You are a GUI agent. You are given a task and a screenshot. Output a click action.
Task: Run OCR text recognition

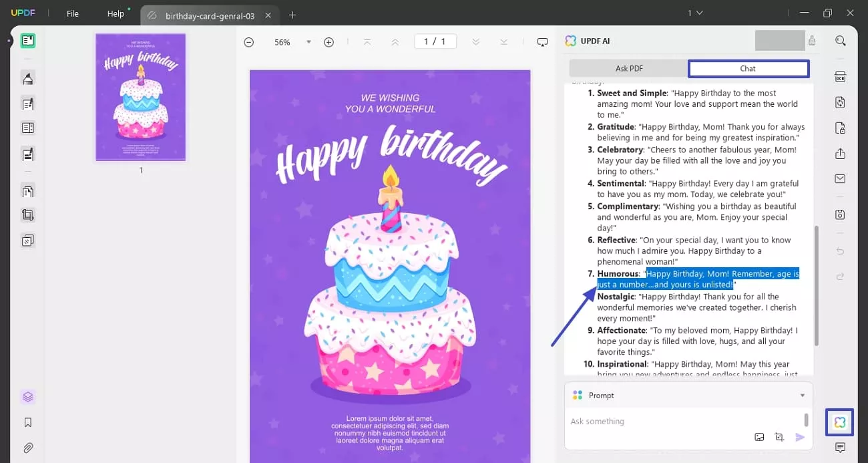[x=840, y=77]
